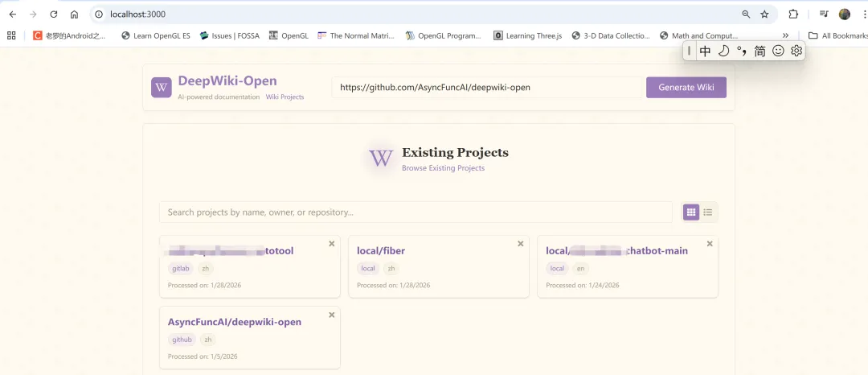Open the Chrome profile avatar
The height and width of the screenshot is (375, 868).
pyautogui.click(x=844, y=14)
